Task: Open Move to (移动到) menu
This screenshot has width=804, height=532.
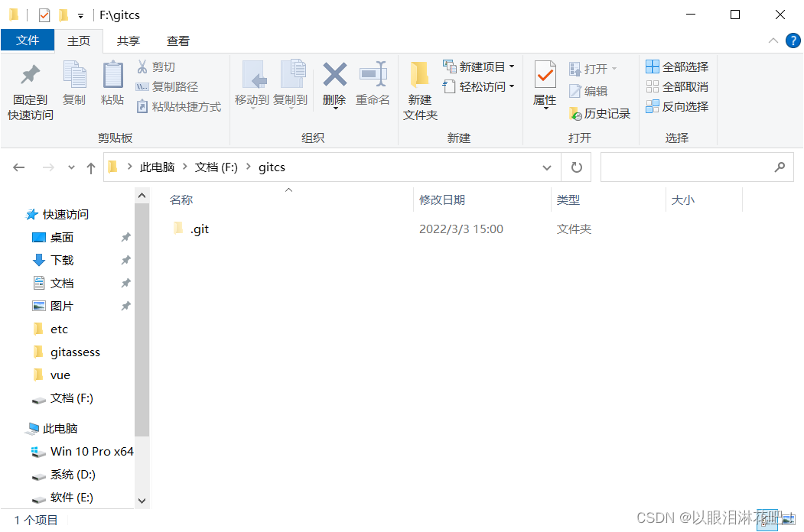Action: click(x=252, y=85)
